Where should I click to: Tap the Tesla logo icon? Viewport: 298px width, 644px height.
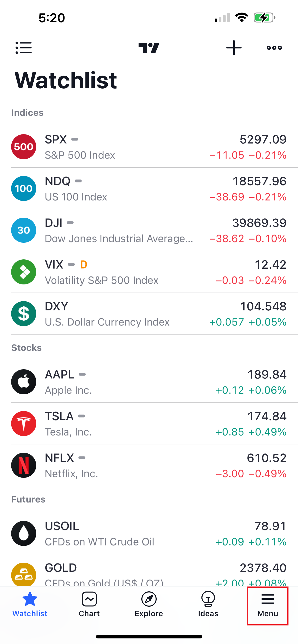23,424
